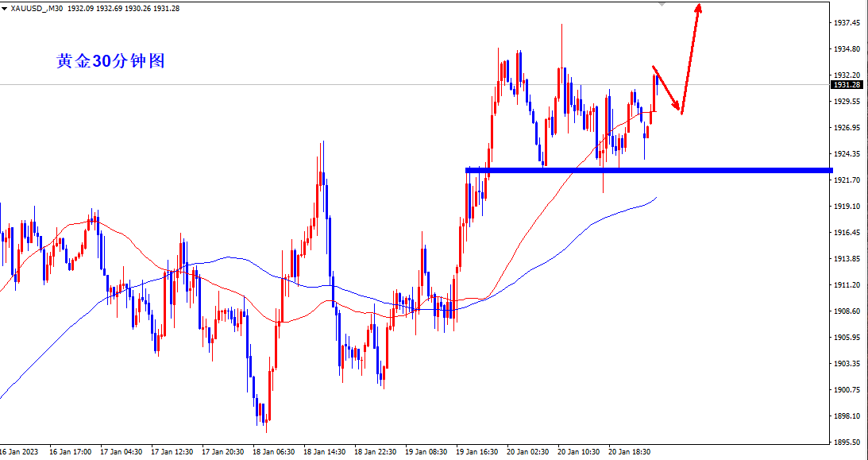Viewport: 868px width, 460px height.
Task: Click the 1929.55 price axis label
Action: (x=847, y=102)
